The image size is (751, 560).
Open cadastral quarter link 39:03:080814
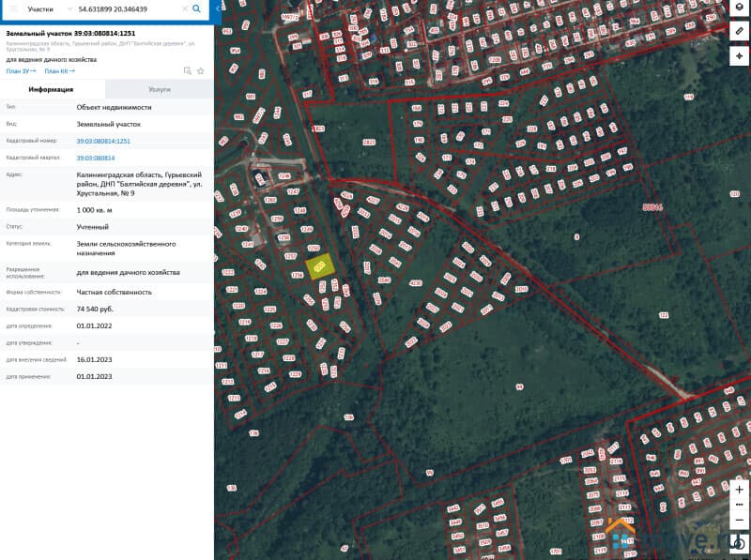coord(96,158)
